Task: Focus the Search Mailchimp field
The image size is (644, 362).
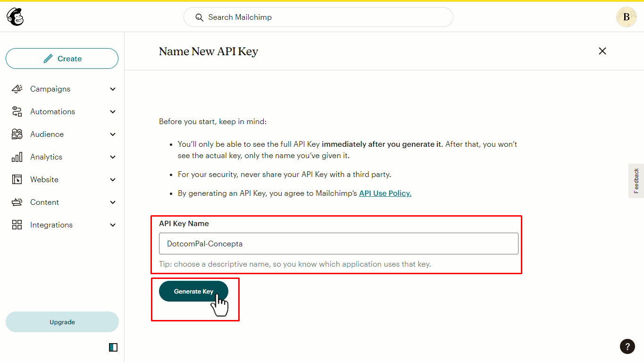Action: pyautogui.click(x=318, y=17)
